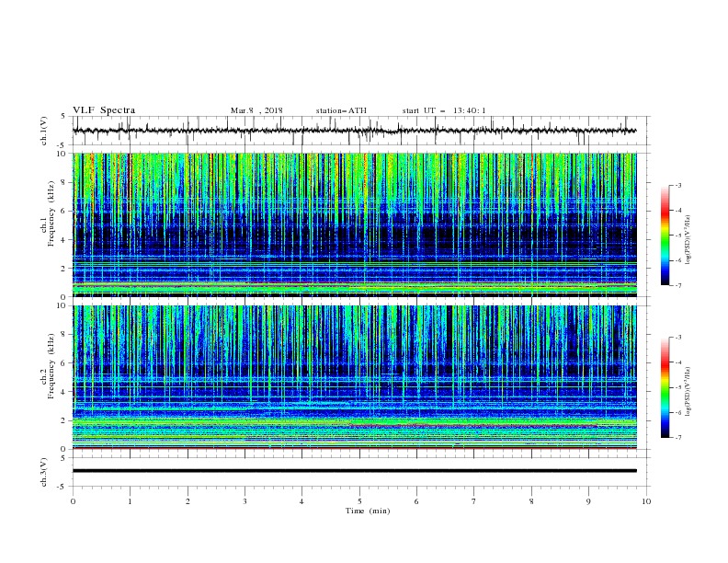Click the time axis tick label "6"
The width and height of the screenshot is (728, 563).
coord(416,501)
